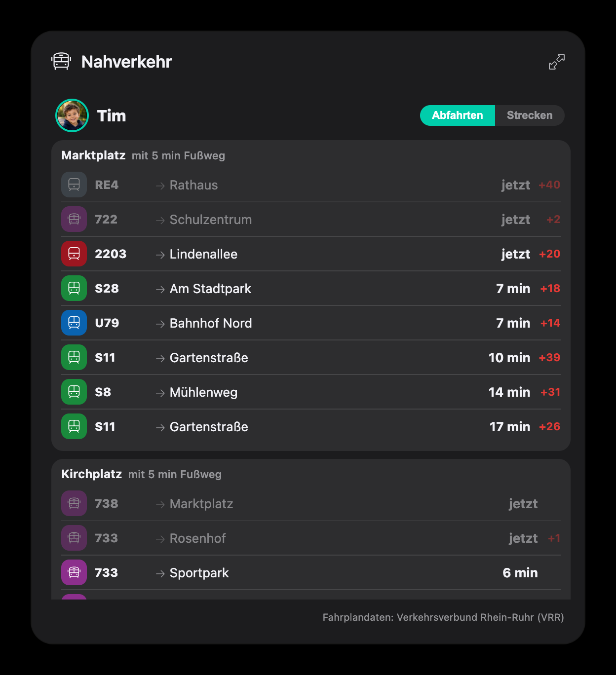Expand the widget with the arrows icon
The width and height of the screenshot is (616, 675).
point(556,62)
